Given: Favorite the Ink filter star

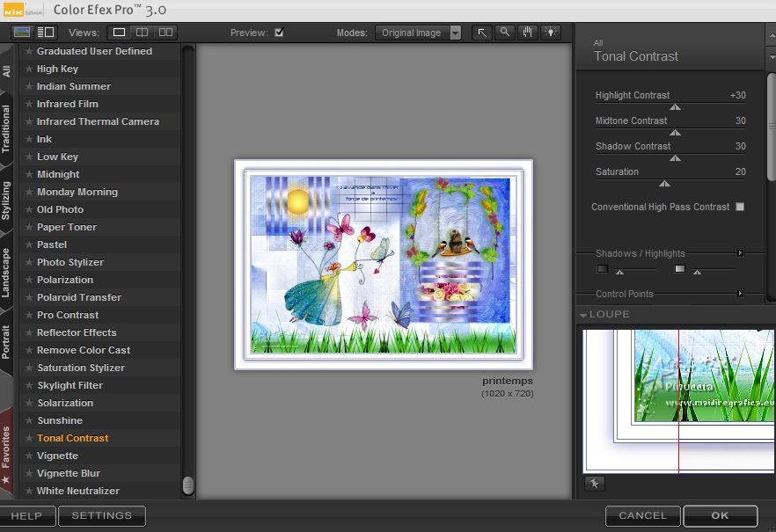Looking at the screenshot, I should (x=29, y=139).
